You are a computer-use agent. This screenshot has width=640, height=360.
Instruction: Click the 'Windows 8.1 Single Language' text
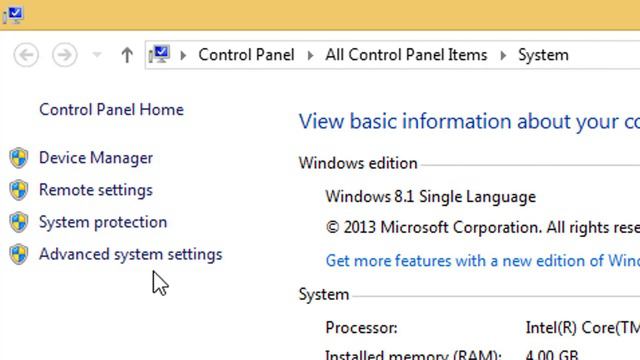pyautogui.click(x=431, y=197)
